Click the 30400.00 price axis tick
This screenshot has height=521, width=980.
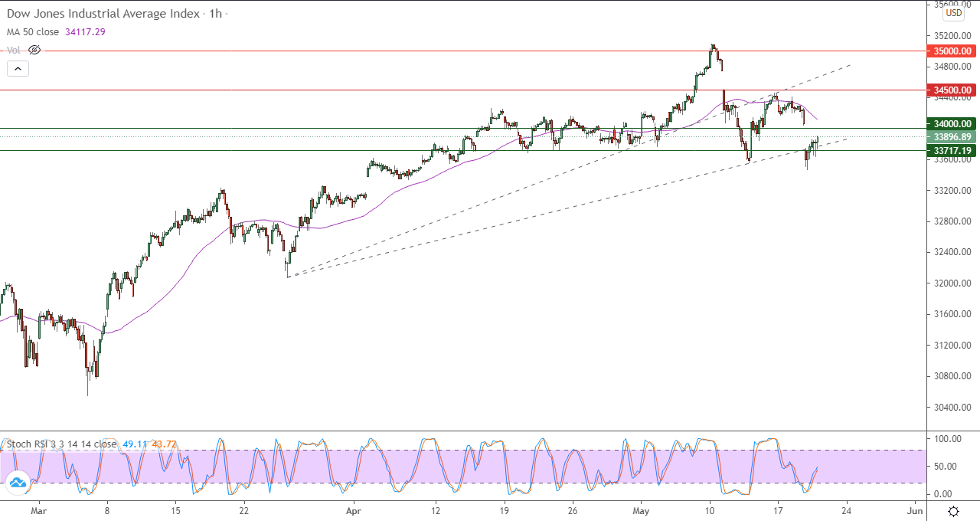[x=952, y=407]
